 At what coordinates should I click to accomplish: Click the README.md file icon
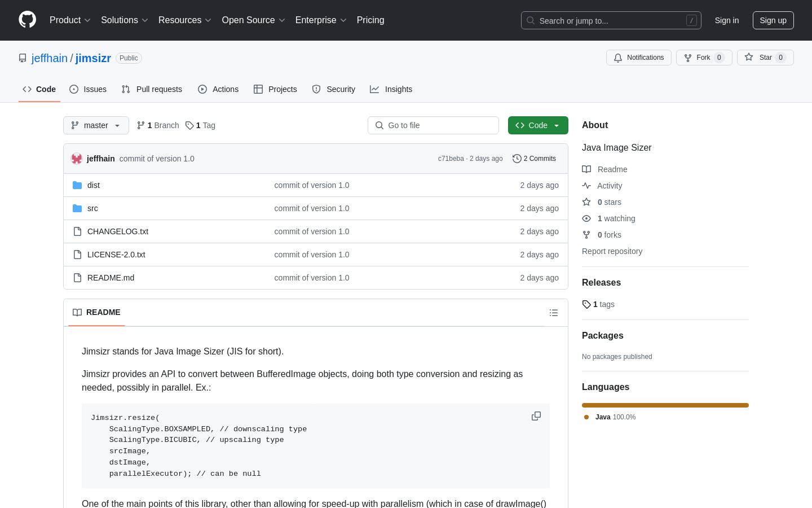77,278
